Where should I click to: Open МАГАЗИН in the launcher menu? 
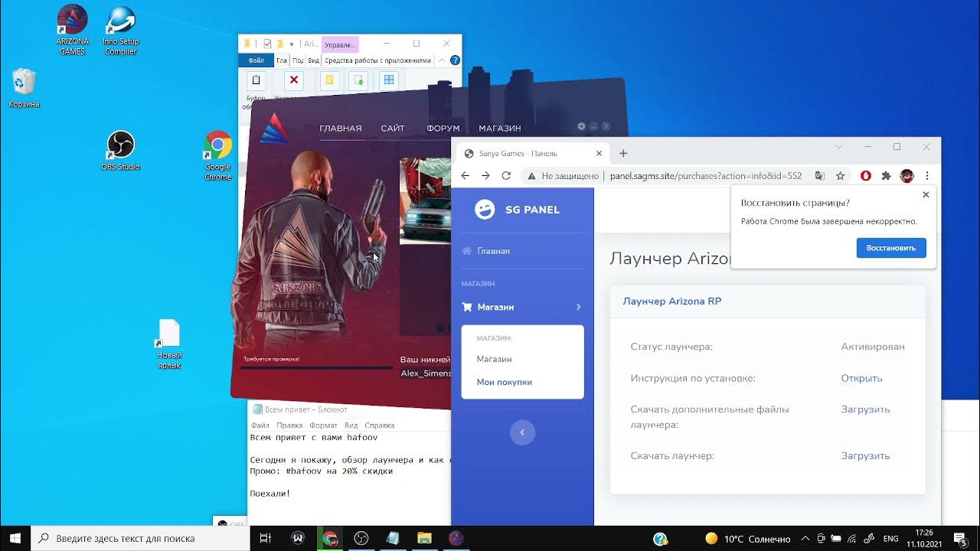[500, 128]
